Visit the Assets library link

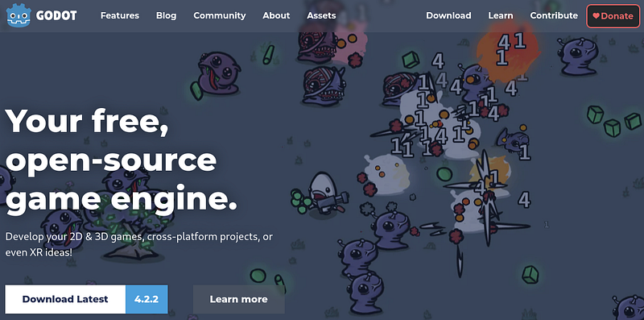point(321,15)
